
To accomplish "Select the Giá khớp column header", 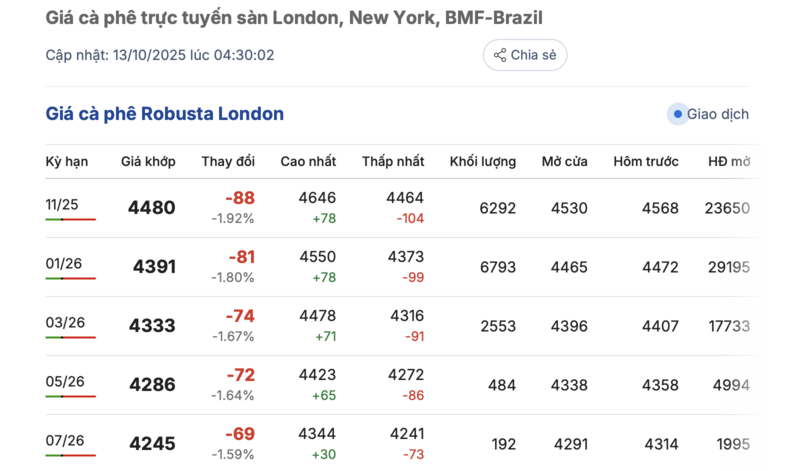I will pyautogui.click(x=148, y=161).
